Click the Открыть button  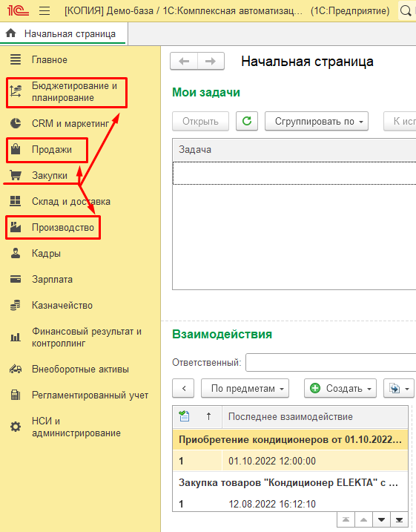coord(200,121)
